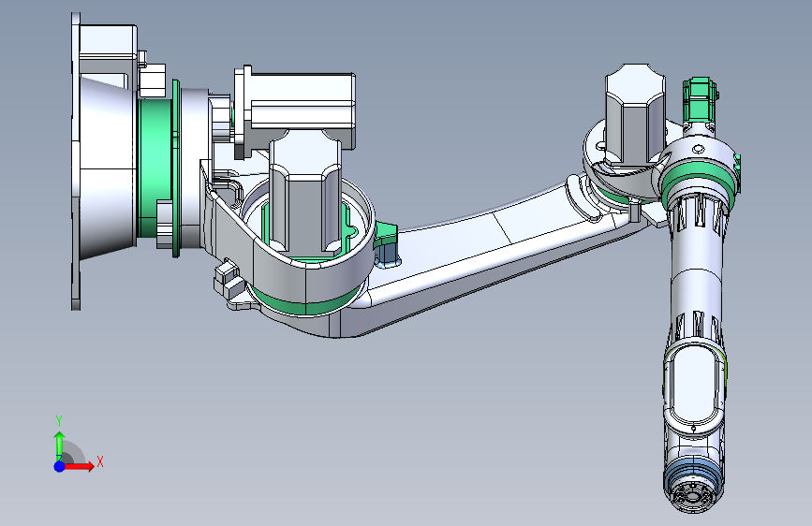The height and width of the screenshot is (526, 812).
Task: Select the hexagonal motor on second joint
Action: (x=635, y=114)
